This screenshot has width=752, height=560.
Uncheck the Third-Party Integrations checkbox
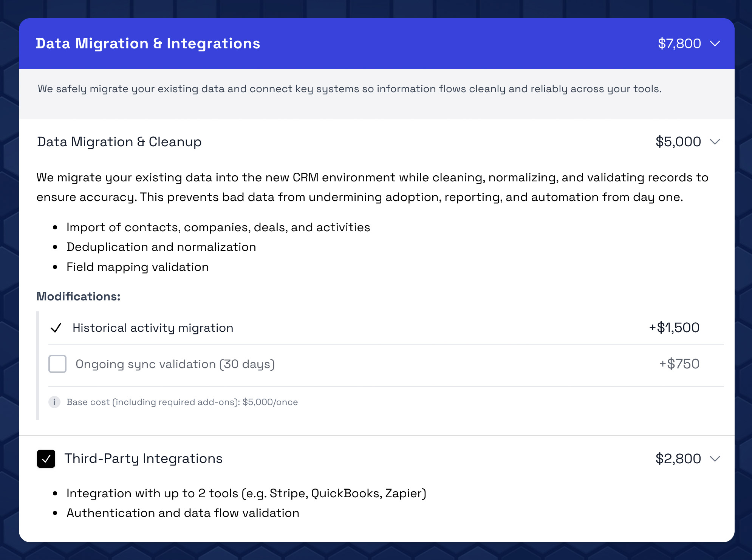coord(46,459)
